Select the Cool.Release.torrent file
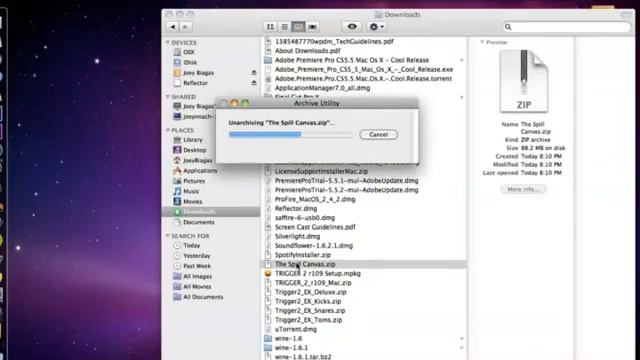 coord(364,78)
